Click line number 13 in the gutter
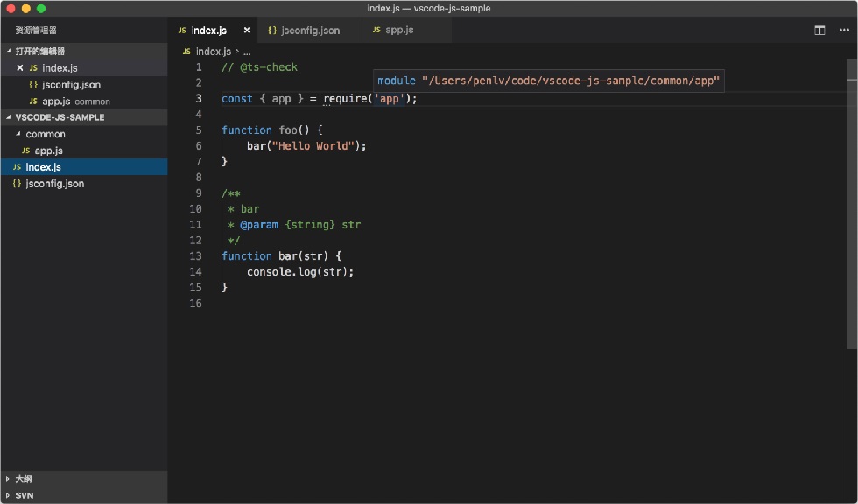 point(196,255)
